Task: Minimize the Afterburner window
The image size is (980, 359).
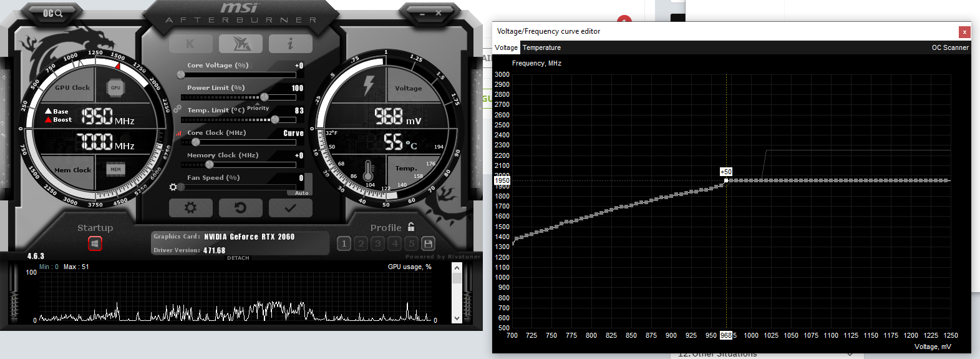Action: point(422,13)
